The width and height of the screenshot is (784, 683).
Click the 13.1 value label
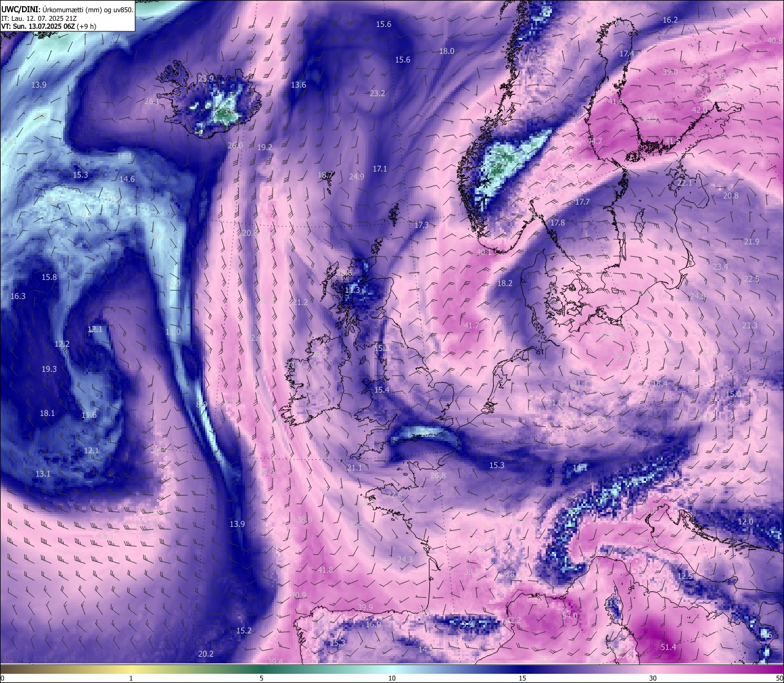pyautogui.click(x=43, y=474)
